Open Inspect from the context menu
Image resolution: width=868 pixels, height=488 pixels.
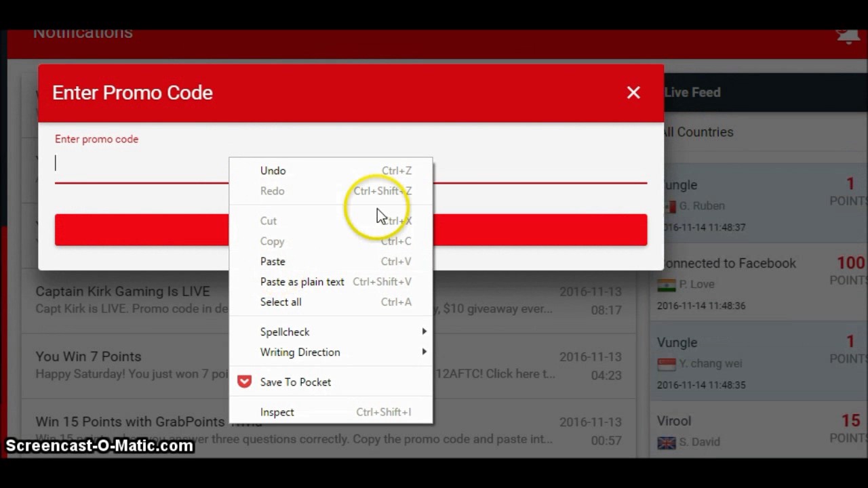277,412
